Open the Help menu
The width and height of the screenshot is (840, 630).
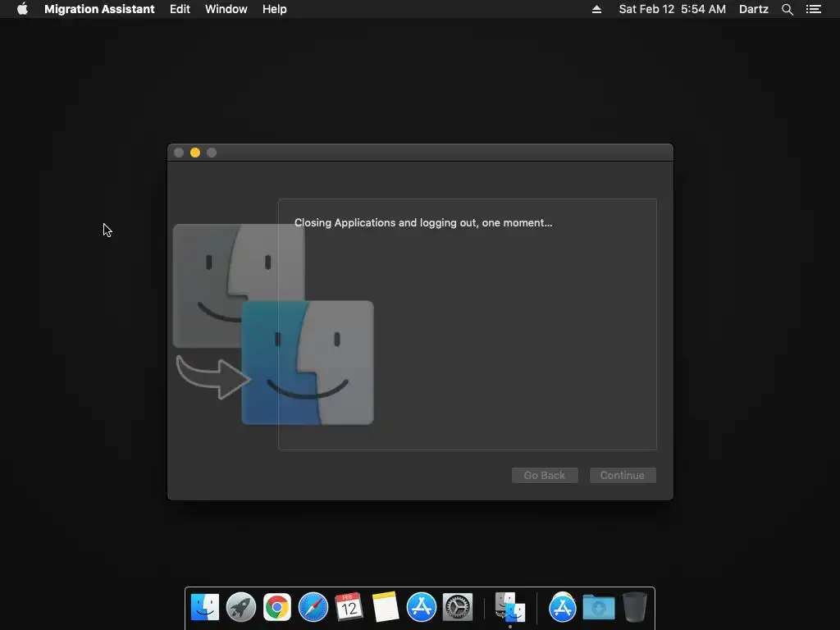coord(274,9)
